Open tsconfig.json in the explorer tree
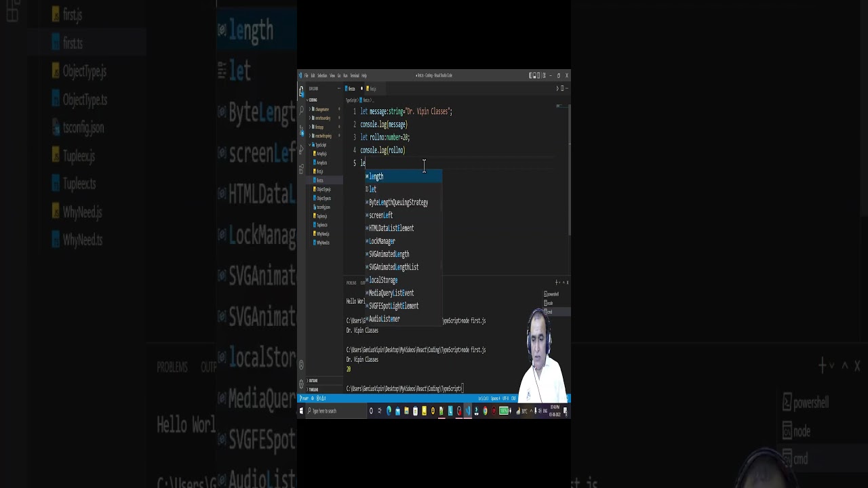This screenshot has height=488, width=868. click(325, 207)
